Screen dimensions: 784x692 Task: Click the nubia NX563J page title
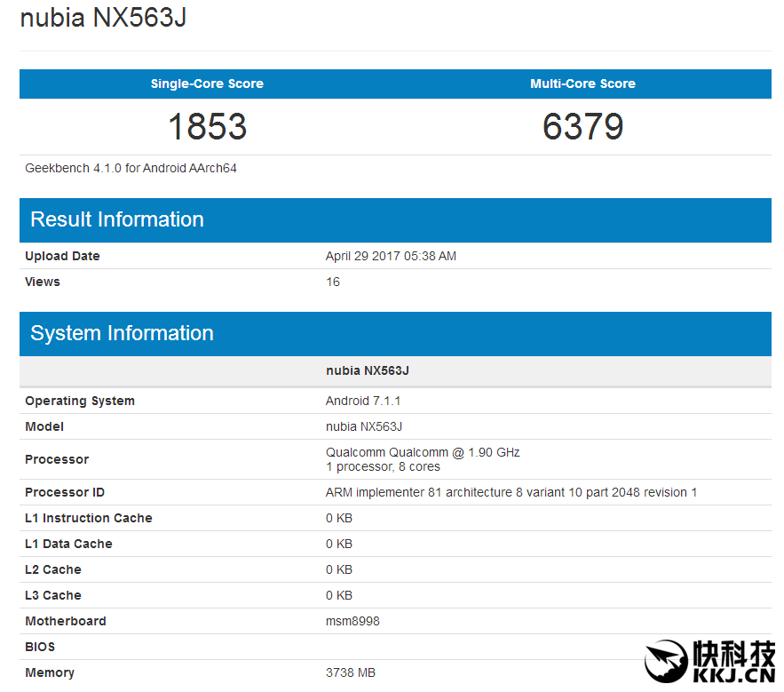pyautogui.click(x=103, y=19)
